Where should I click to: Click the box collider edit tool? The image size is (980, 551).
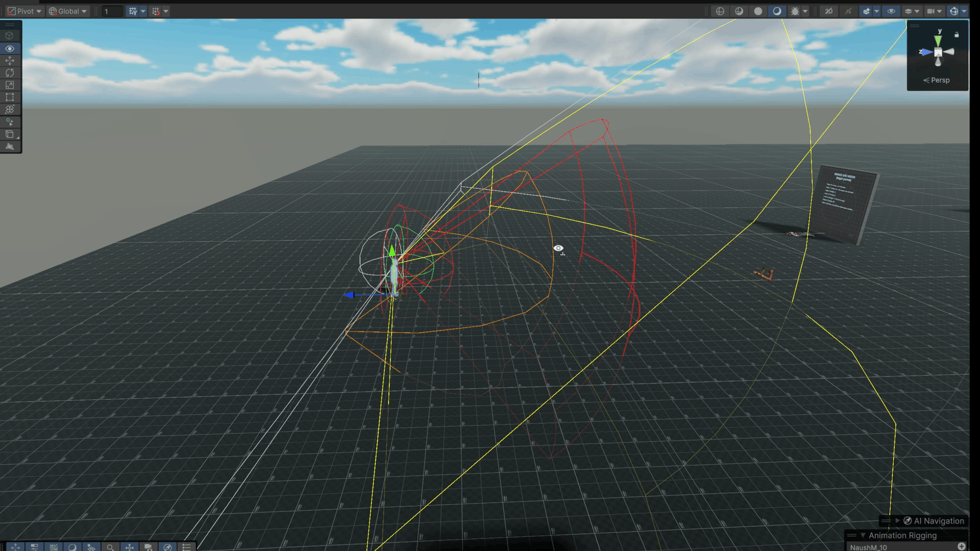10,134
